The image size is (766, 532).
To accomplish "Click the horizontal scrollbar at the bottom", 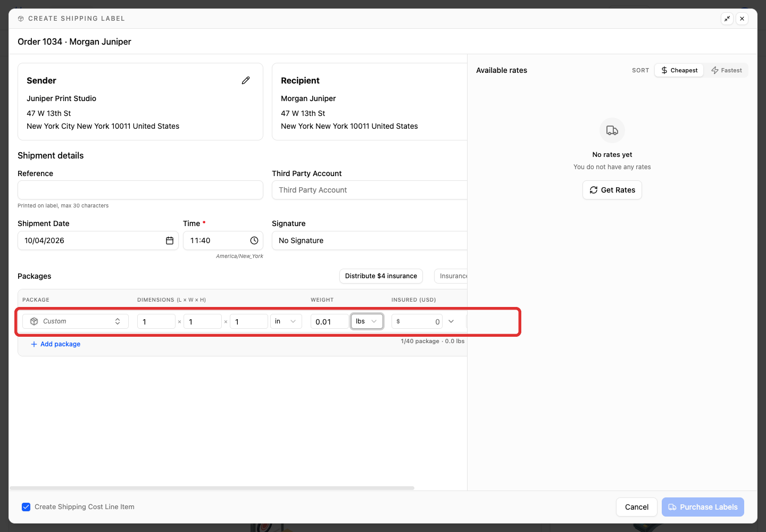I will (x=212, y=488).
